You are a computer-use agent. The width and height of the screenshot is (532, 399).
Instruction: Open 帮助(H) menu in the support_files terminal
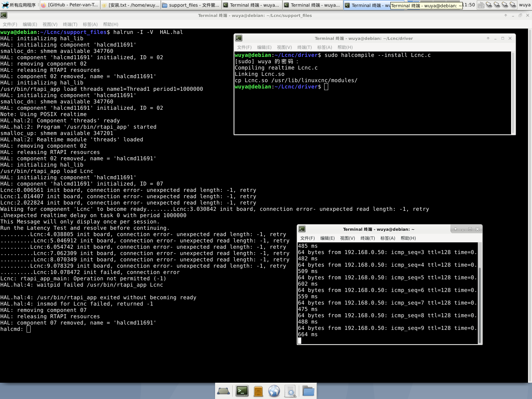click(x=111, y=24)
